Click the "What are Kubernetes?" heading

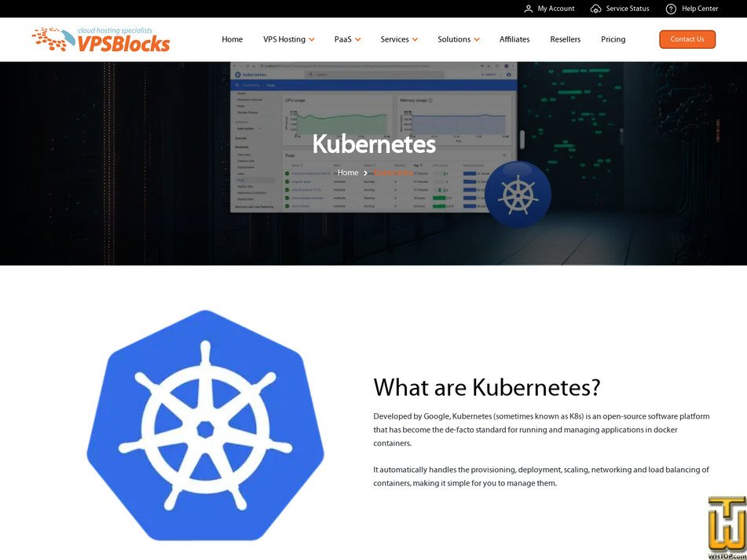(x=486, y=388)
